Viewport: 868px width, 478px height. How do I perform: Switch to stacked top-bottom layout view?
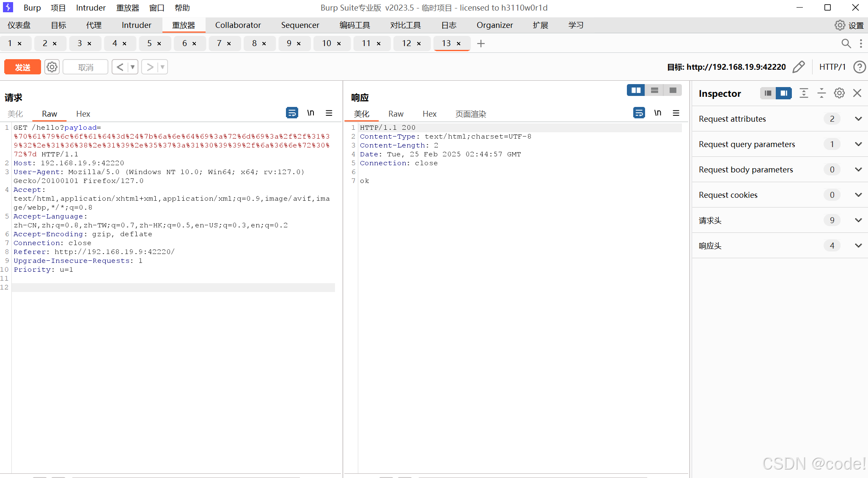point(654,90)
